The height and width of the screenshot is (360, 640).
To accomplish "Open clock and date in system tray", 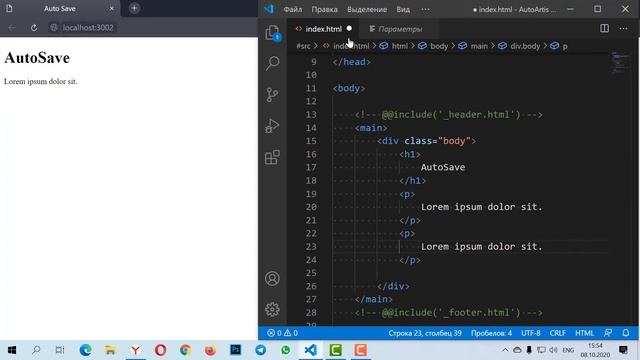I will tap(595, 350).
